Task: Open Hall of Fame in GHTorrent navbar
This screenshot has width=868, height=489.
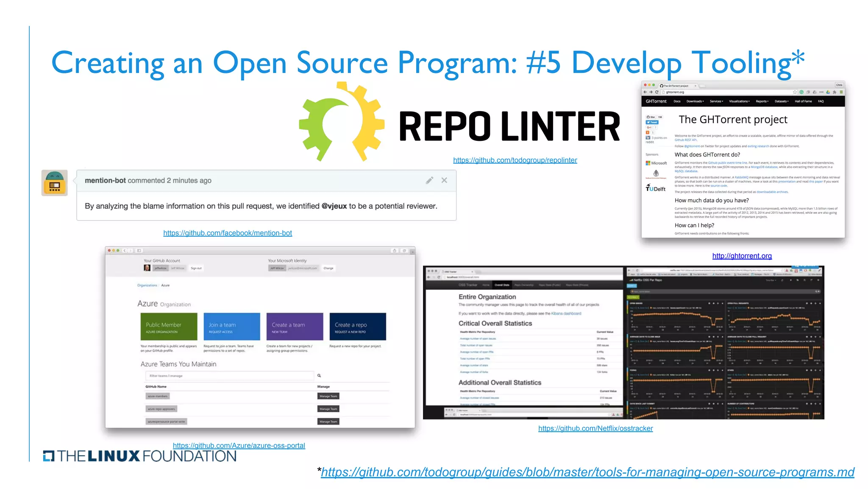Action: pyautogui.click(x=803, y=101)
